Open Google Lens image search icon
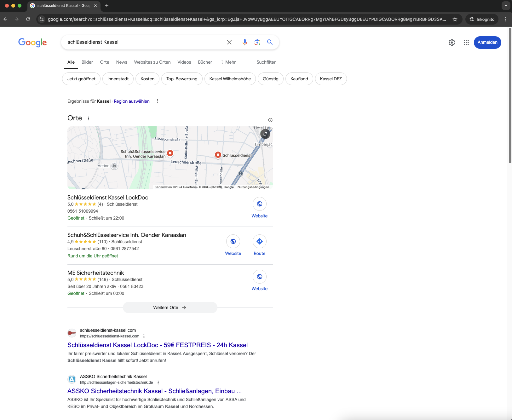The height and width of the screenshot is (420, 512). click(x=257, y=42)
